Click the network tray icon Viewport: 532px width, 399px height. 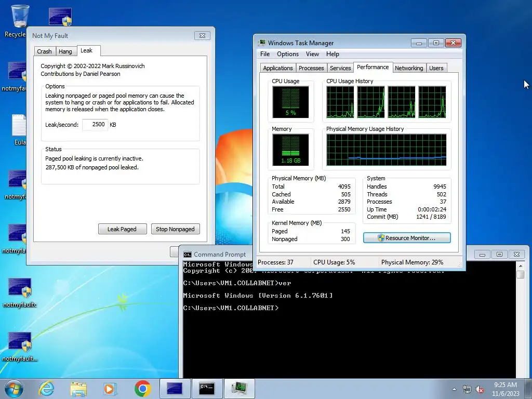pyautogui.click(x=467, y=389)
